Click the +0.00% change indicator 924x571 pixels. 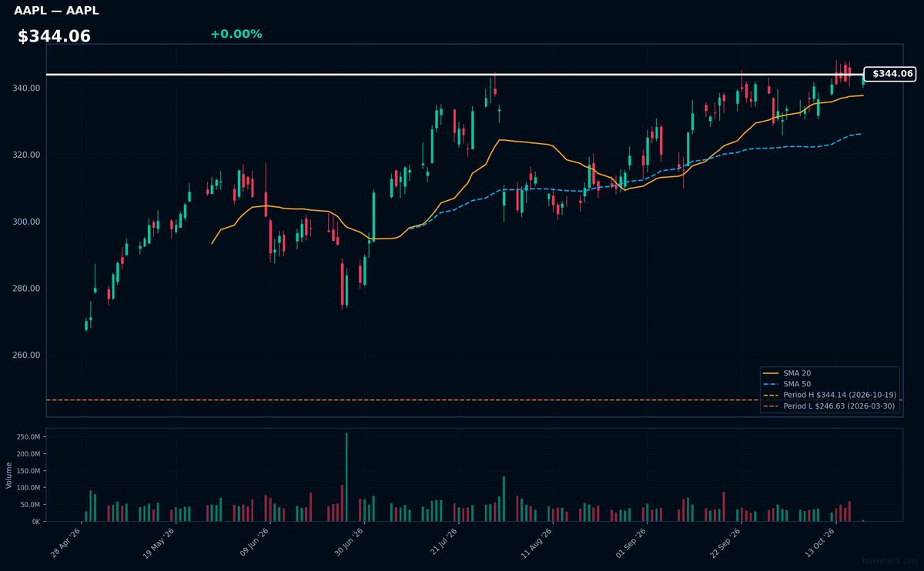coord(236,34)
